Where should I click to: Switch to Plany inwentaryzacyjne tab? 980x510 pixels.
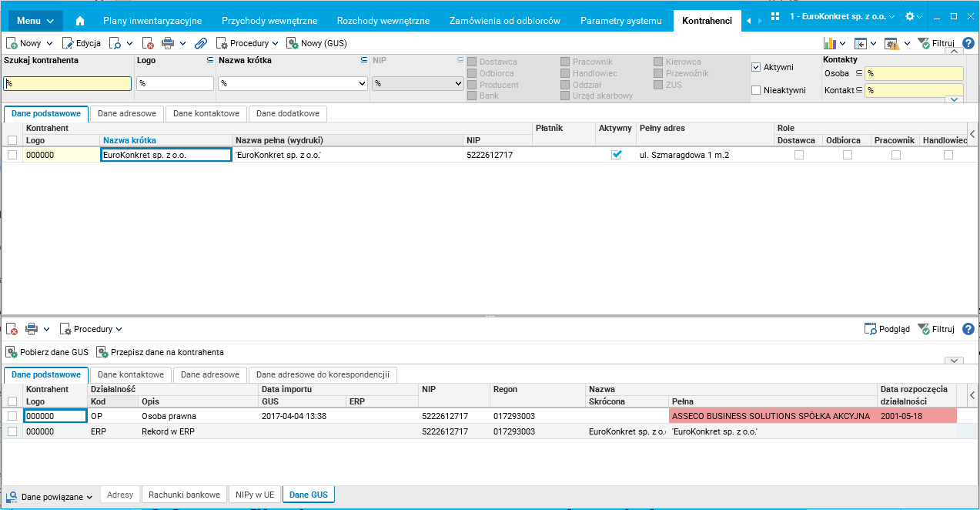pos(152,21)
